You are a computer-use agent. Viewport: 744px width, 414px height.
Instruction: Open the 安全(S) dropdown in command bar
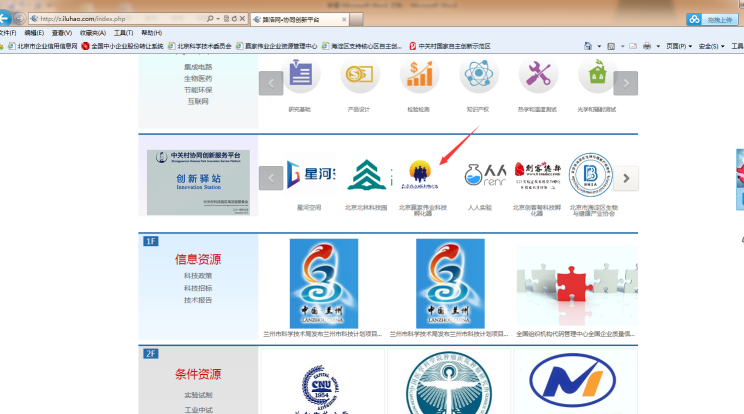pyautogui.click(x=711, y=46)
